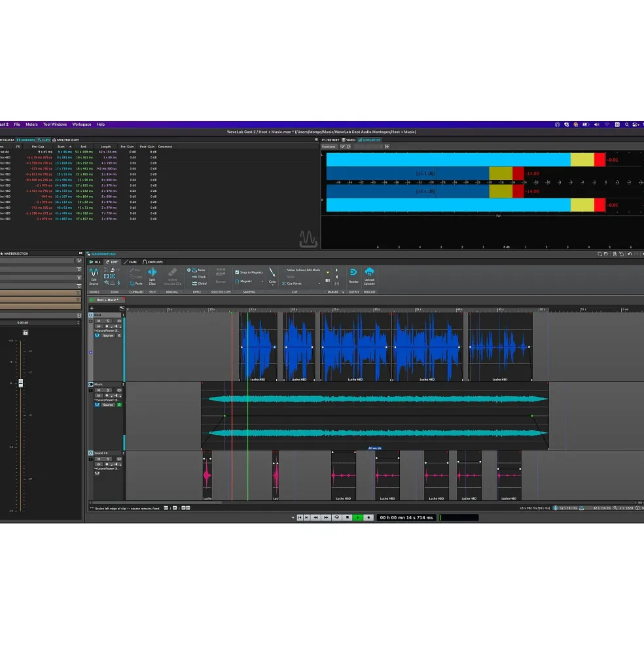Click next marker arrow in Marker group
This screenshot has height=645, width=644.
click(x=337, y=270)
